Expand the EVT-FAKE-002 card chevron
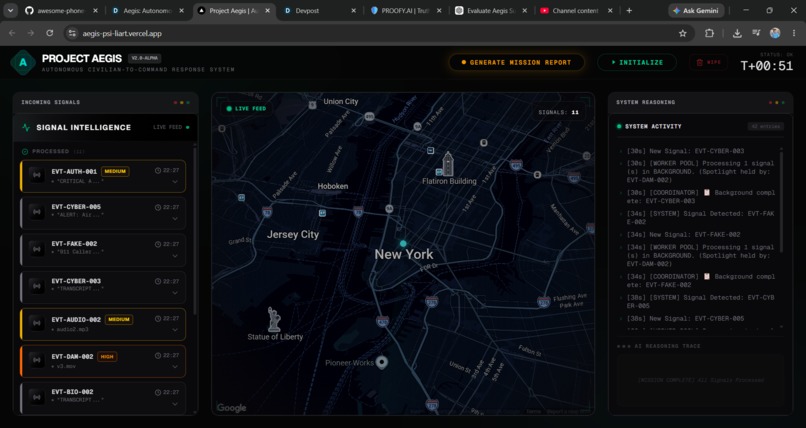Viewport: 806px width, 428px height. click(x=175, y=255)
